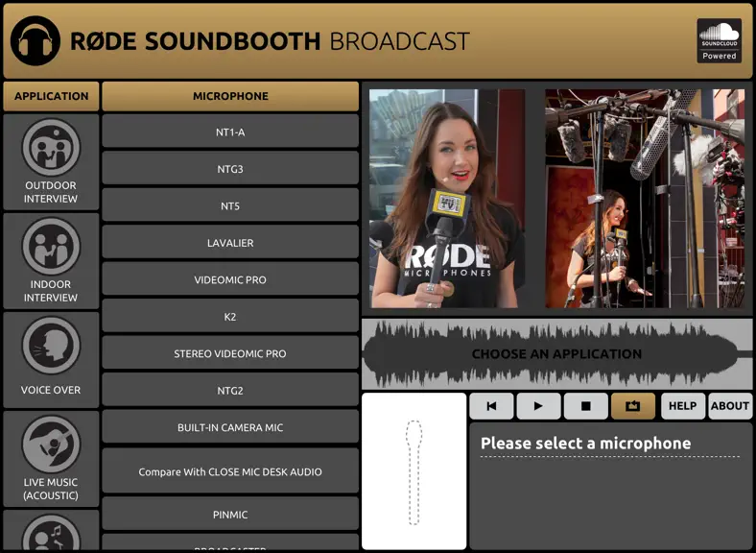
Task: Select the PINMIC microphone
Action: [x=230, y=514]
